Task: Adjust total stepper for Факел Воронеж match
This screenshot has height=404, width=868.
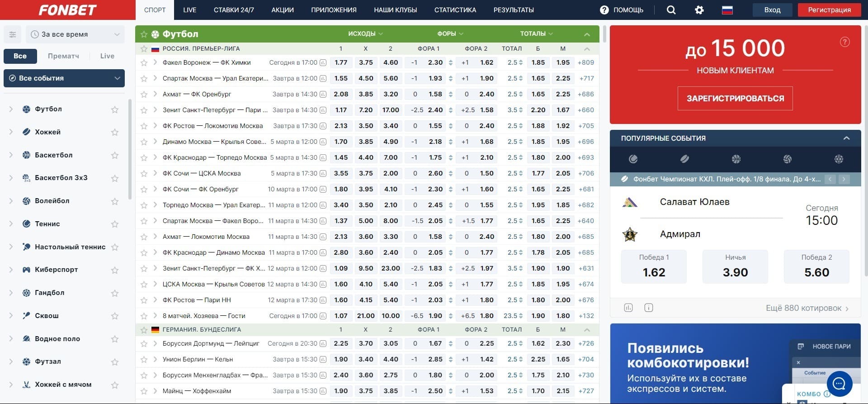Action: (x=521, y=63)
